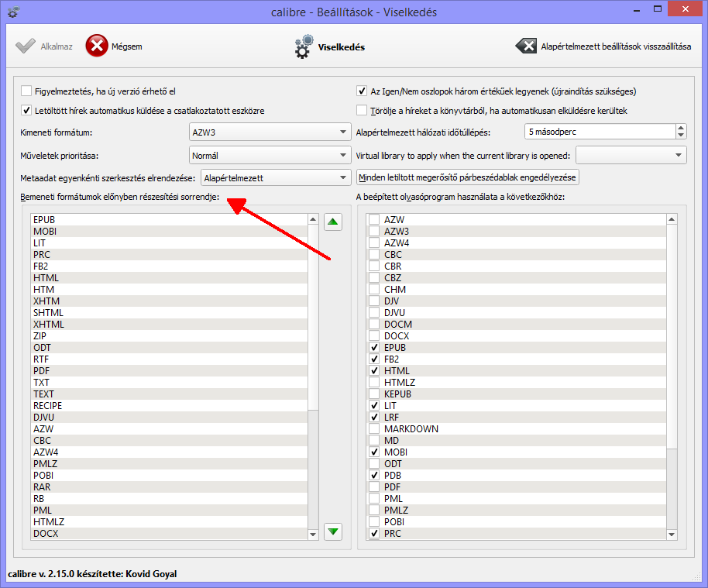Click the grey Alkalmaz checkmark icon
The height and width of the screenshot is (588, 708).
26,46
